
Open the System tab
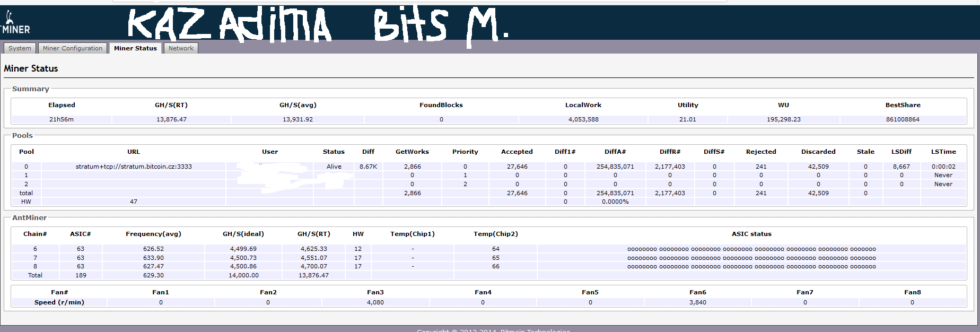coord(20,48)
